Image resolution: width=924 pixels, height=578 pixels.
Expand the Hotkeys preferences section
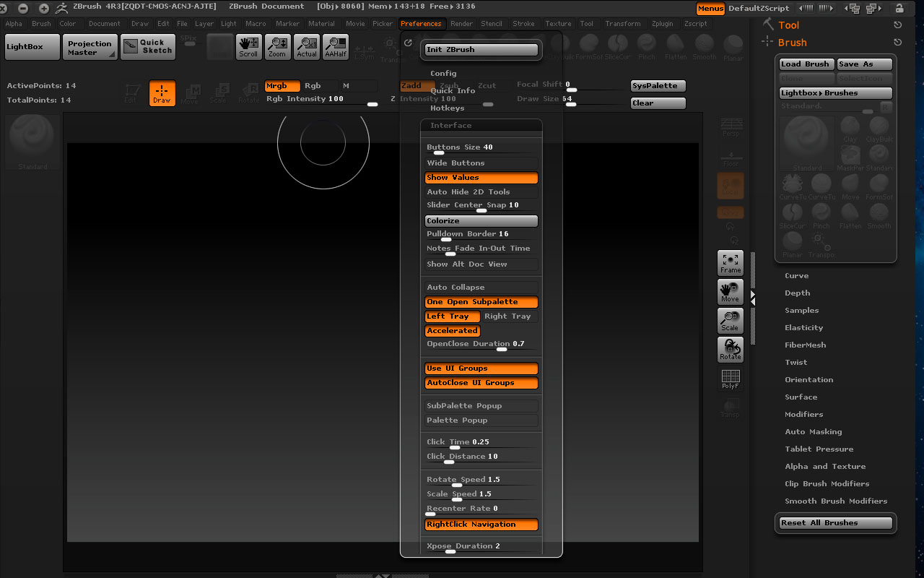(x=447, y=108)
